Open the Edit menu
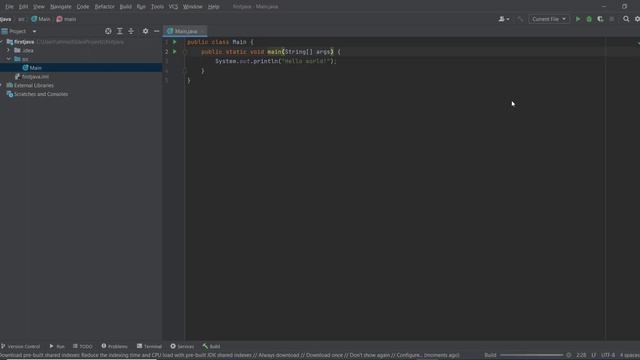The height and width of the screenshot is (360, 640). pyautogui.click(x=23, y=7)
